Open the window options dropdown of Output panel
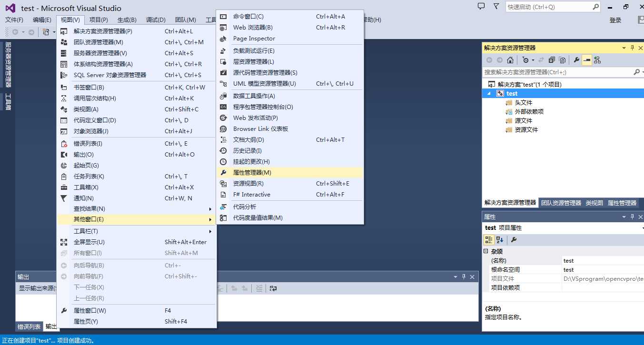Image resolution: width=644 pixels, height=345 pixels. 456,276
